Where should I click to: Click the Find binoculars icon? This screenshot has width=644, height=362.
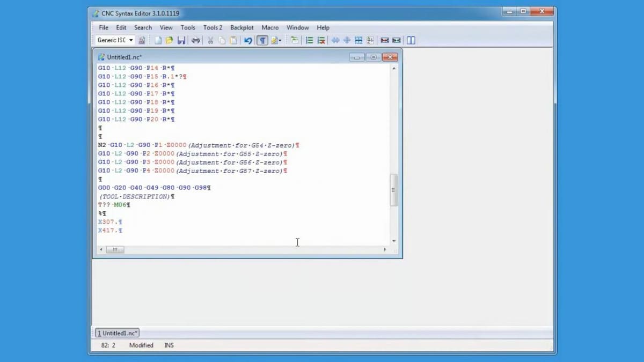(196, 40)
